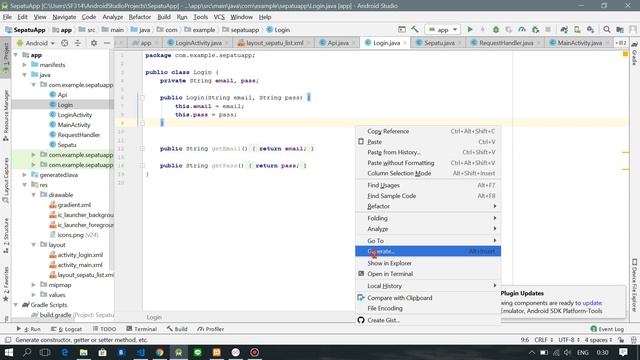The height and width of the screenshot is (360, 640).
Task: Click Show in Explorer in context menu
Action: pyautogui.click(x=428, y=263)
